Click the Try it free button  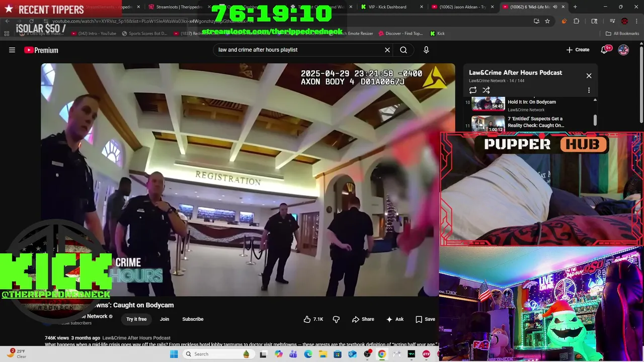[136, 319]
